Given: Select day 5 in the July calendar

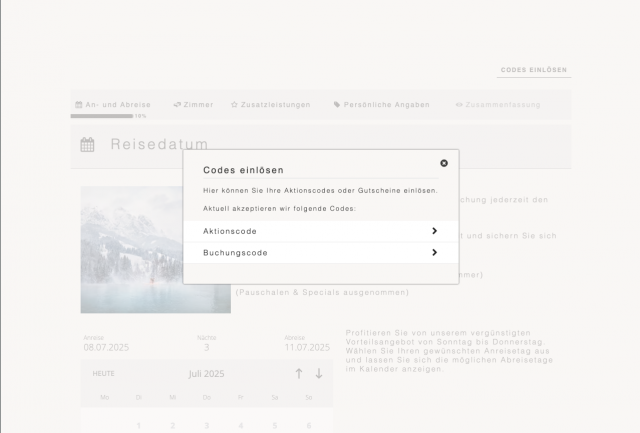Looking at the screenshot, I should tap(275, 426).
